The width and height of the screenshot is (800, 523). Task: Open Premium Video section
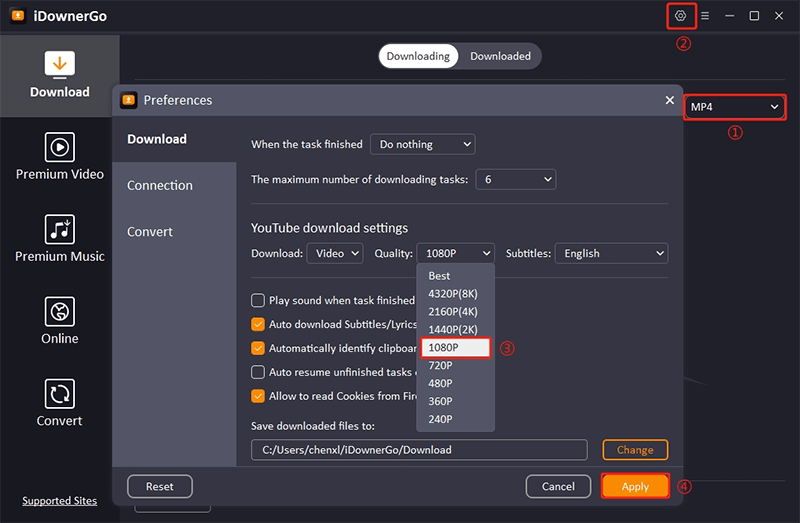[x=59, y=157]
